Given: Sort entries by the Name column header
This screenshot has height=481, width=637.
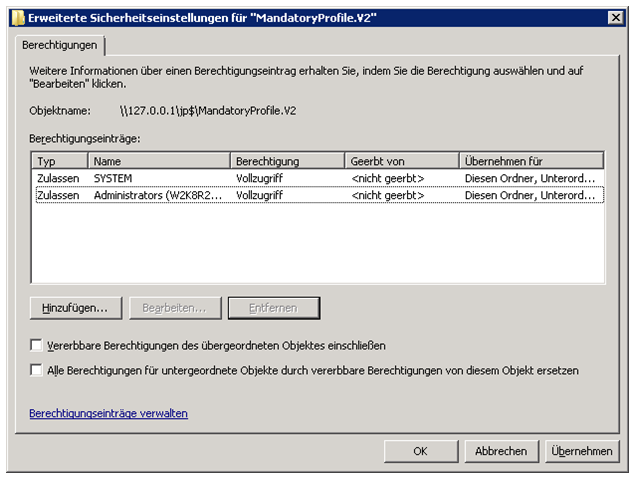Looking at the screenshot, I should [x=159, y=161].
